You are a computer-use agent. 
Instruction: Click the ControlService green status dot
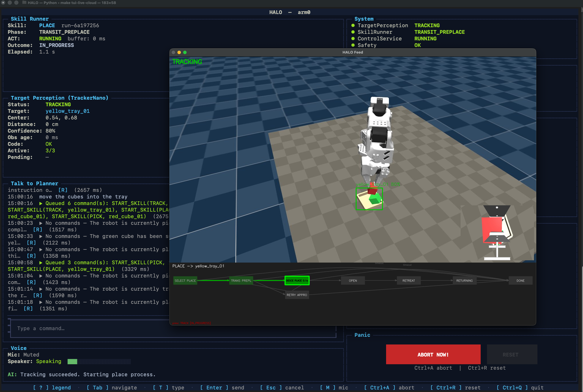353,39
